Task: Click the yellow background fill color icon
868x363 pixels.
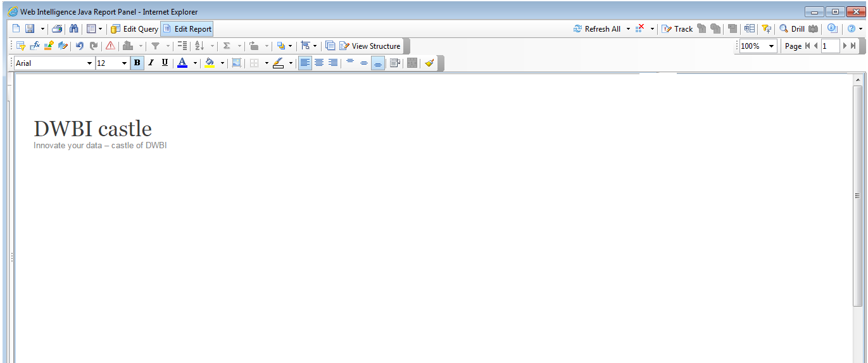Action: click(210, 63)
